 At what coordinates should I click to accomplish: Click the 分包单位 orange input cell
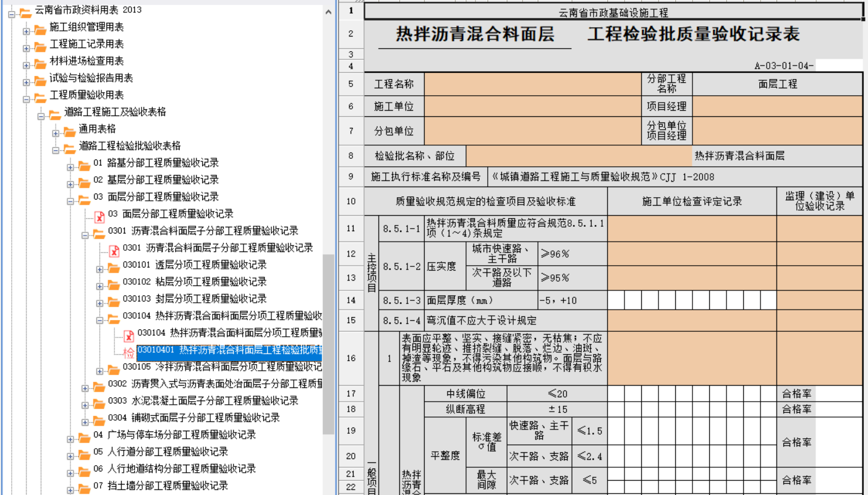click(532, 131)
